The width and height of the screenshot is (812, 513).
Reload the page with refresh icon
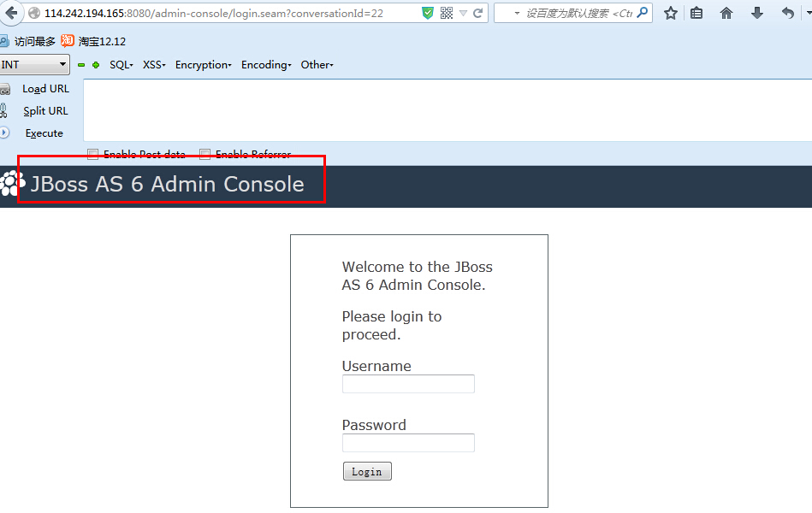pyautogui.click(x=478, y=13)
